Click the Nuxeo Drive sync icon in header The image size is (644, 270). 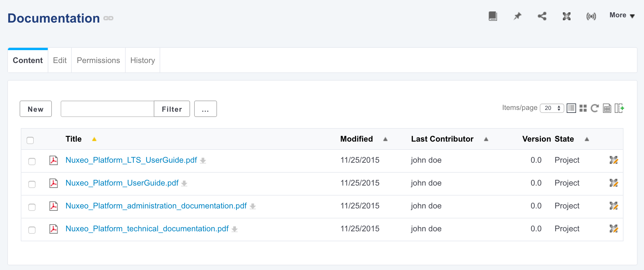(x=567, y=16)
